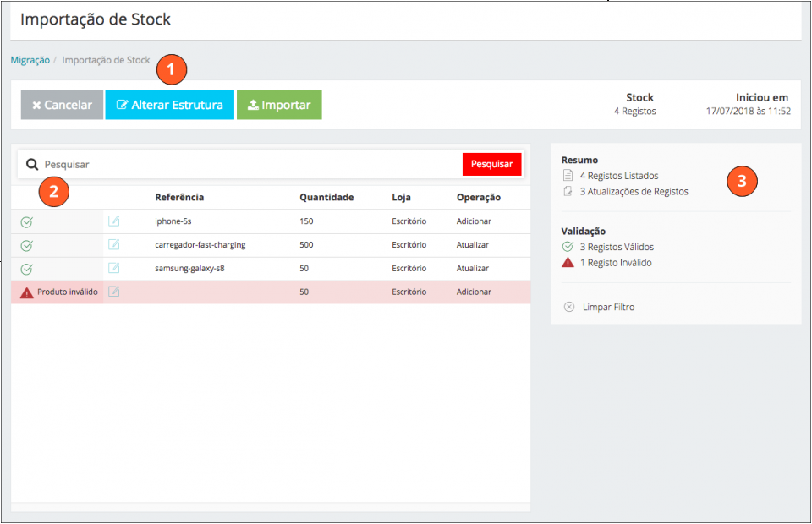Click the Limpar Filtro clear icon
812x524 pixels.
coord(569,307)
